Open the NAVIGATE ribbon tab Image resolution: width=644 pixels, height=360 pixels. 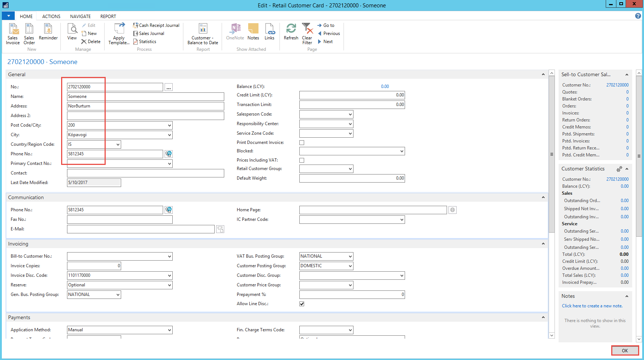(x=80, y=17)
